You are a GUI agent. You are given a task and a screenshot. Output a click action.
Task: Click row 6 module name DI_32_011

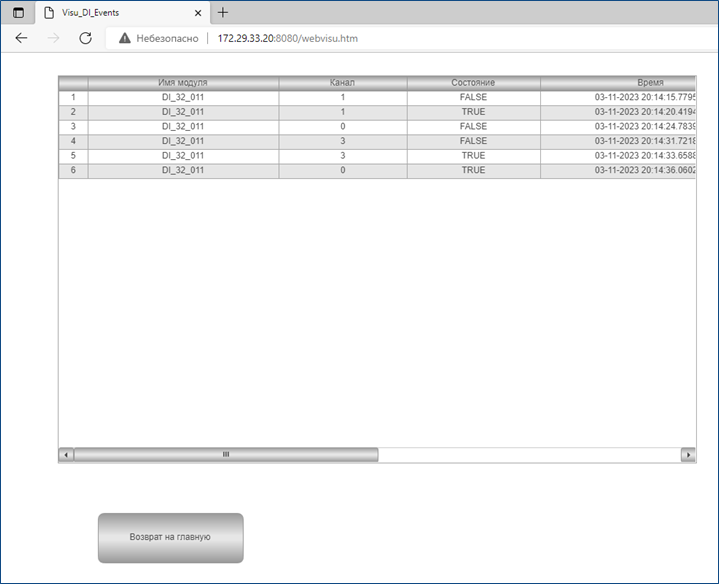(x=183, y=171)
